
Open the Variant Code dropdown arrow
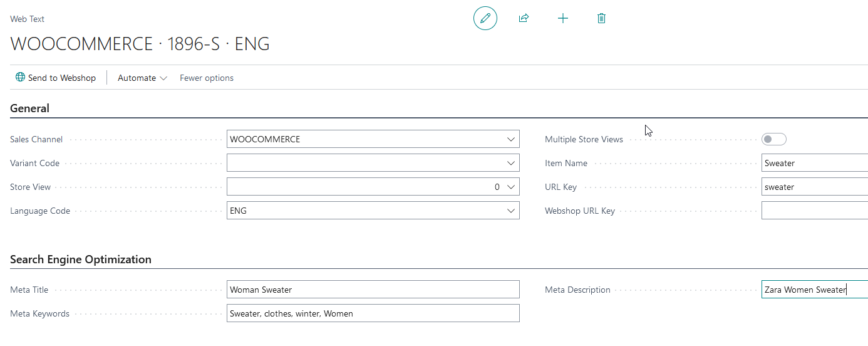tap(511, 163)
